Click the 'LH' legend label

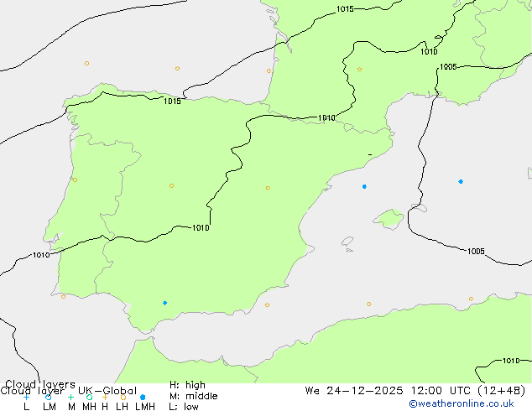pyautogui.click(x=122, y=407)
